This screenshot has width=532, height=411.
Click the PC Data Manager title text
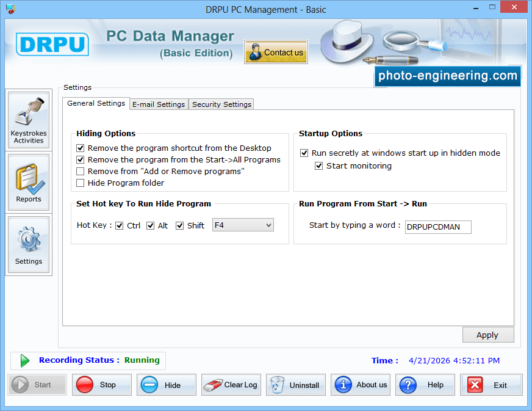pos(170,36)
